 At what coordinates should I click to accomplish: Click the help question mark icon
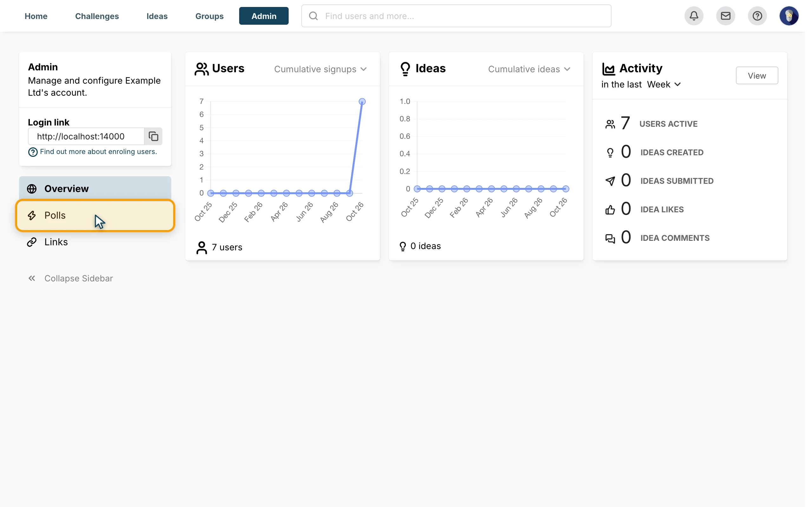757,16
